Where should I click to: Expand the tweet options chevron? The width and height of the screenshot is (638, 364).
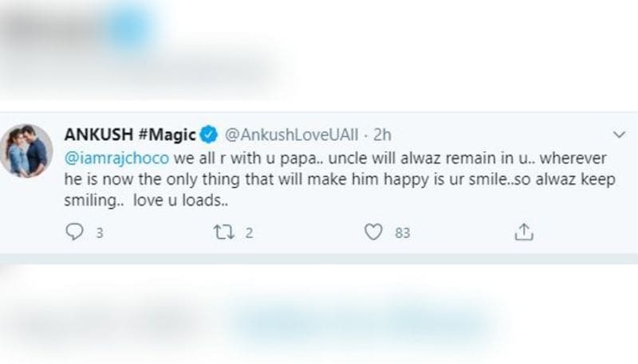click(619, 135)
